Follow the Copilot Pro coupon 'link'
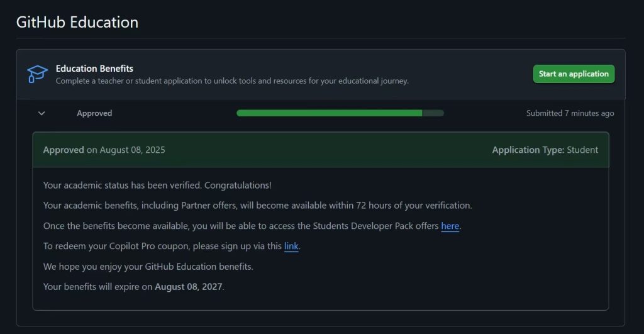 [x=291, y=246]
